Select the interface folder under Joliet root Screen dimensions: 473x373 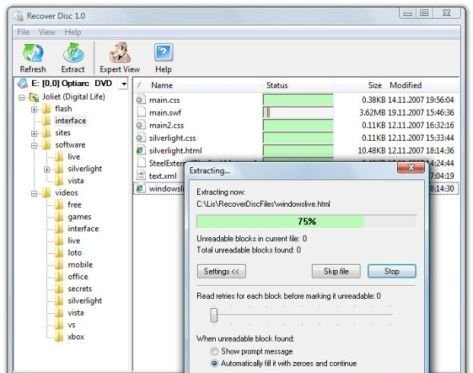(70, 121)
